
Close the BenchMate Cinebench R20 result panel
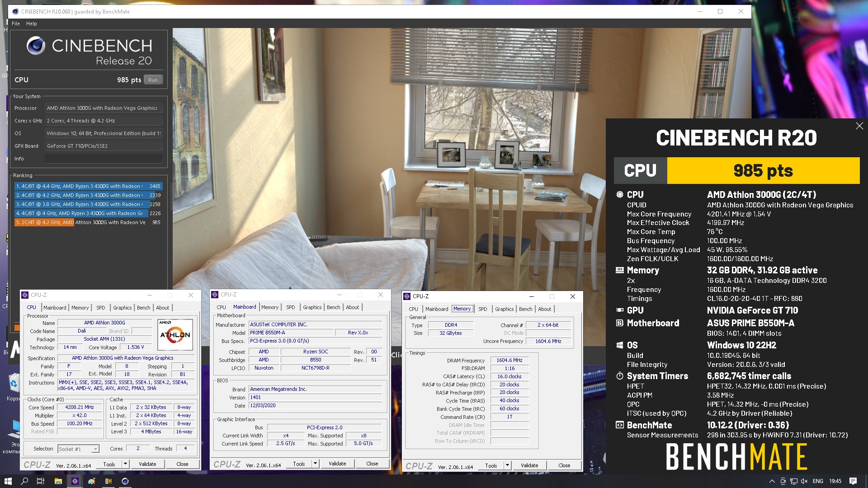(x=859, y=126)
